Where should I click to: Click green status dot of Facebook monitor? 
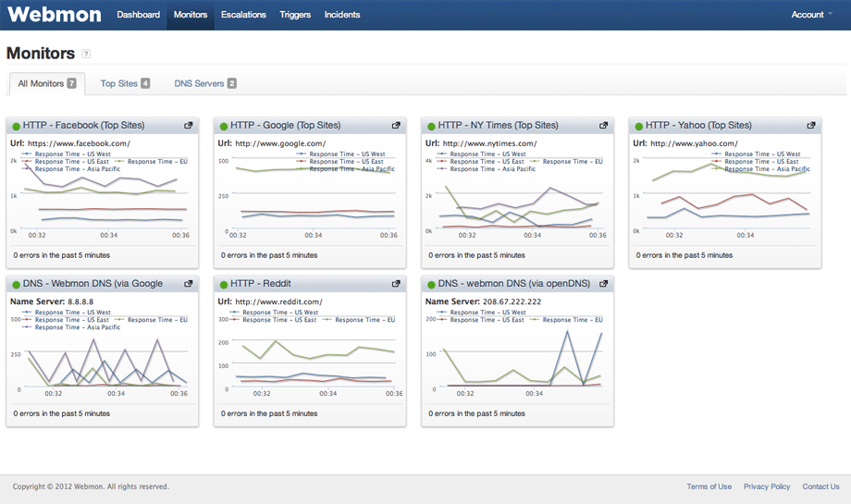(x=17, y=127)
